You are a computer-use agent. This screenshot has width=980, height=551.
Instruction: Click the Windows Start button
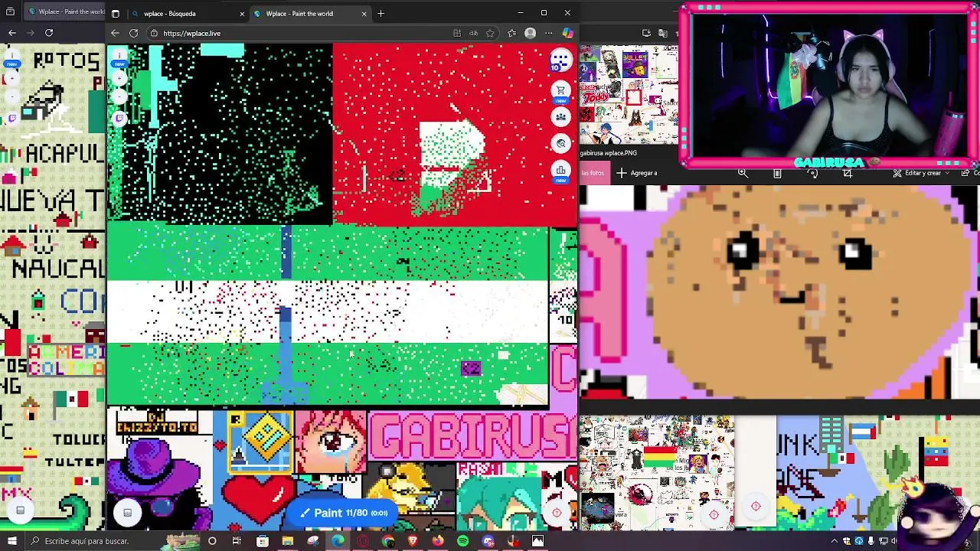(x=12, y=541)
